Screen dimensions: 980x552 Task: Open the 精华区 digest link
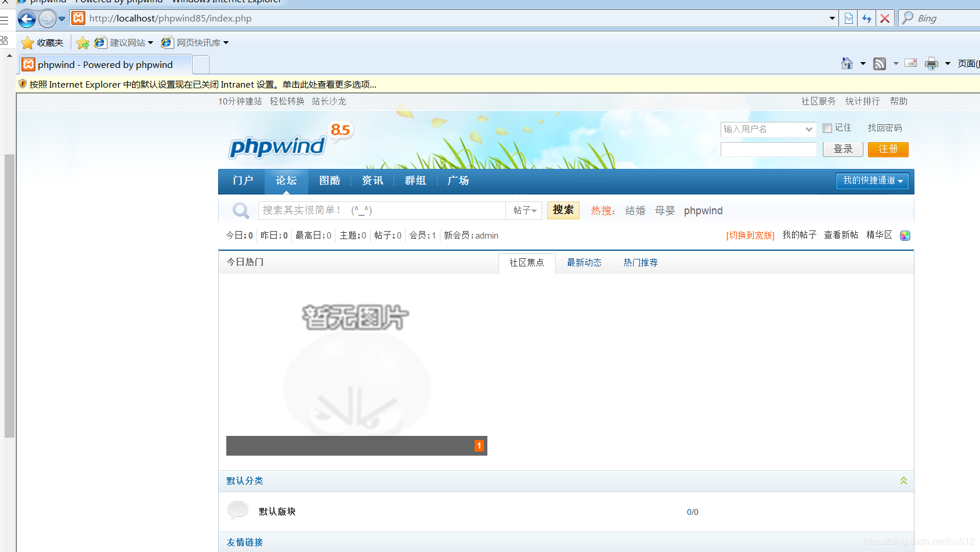[879, 234]
